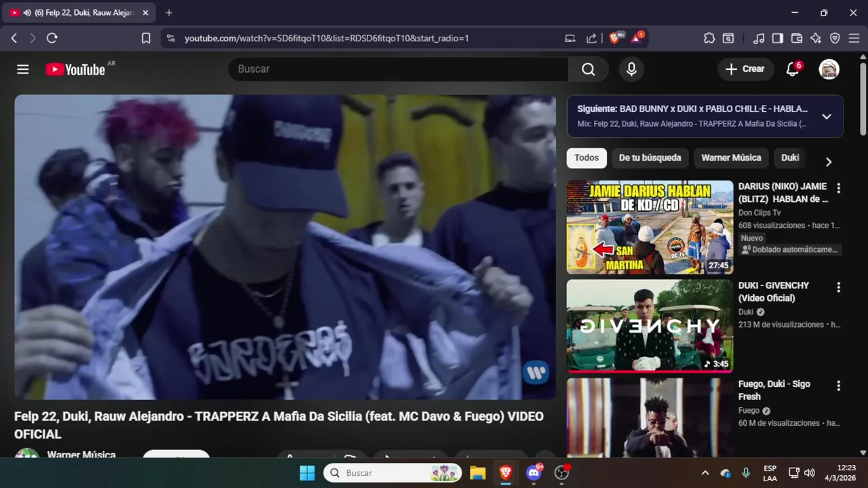
Task: Open DUKI - GIVENCHY video thumbnail
Action: pyautogui.click(x=650, y=326)
